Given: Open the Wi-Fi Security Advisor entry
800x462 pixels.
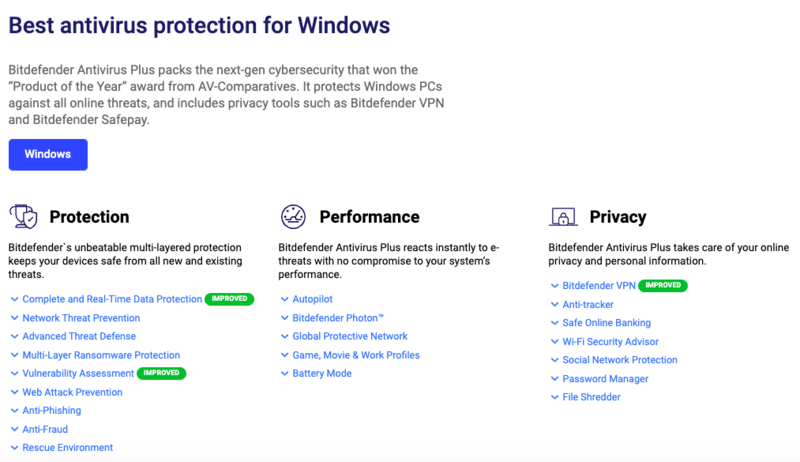Looking at the screenshot, I should pyautogui.click(x=610, y=342).
